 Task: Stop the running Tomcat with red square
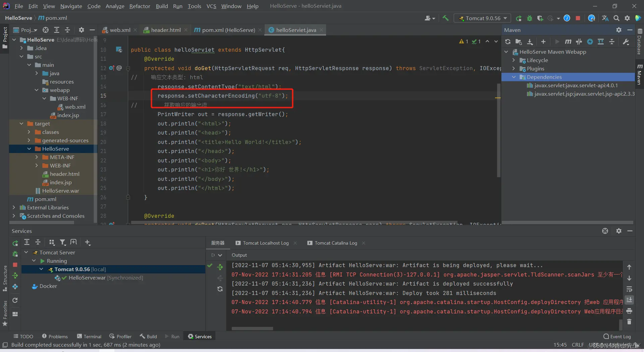point(578,18)
